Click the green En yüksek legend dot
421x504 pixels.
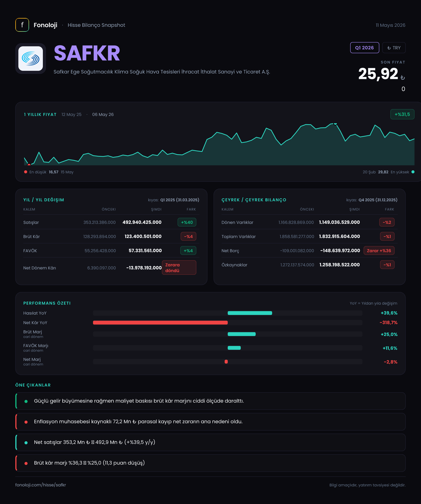413,172
